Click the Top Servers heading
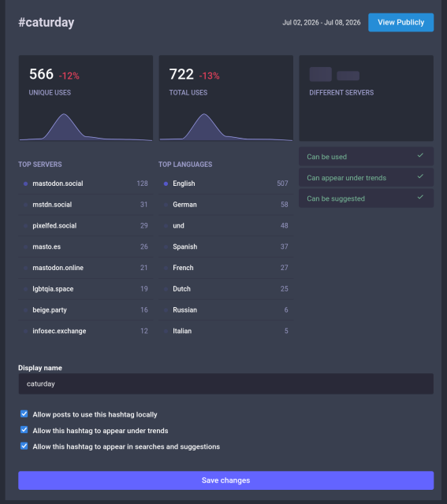 coord(40,165)
